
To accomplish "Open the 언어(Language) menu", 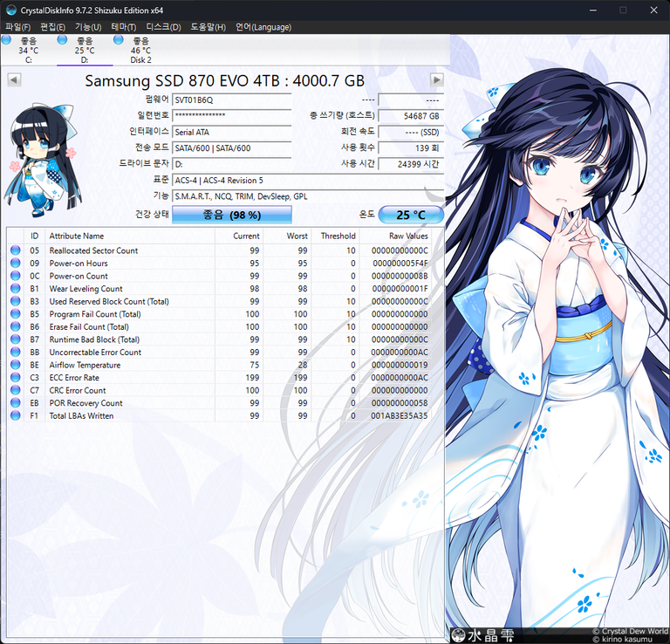I will tap(263, 27).
